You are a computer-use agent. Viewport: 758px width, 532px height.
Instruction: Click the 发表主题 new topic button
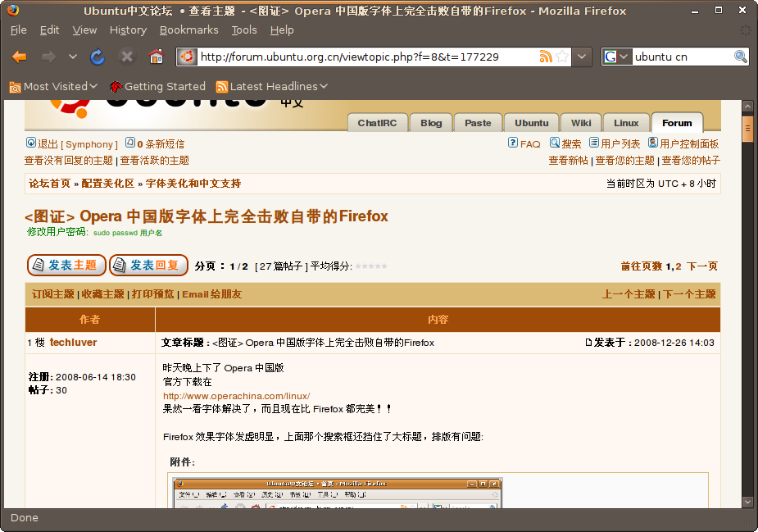click(x=66, y=265)
